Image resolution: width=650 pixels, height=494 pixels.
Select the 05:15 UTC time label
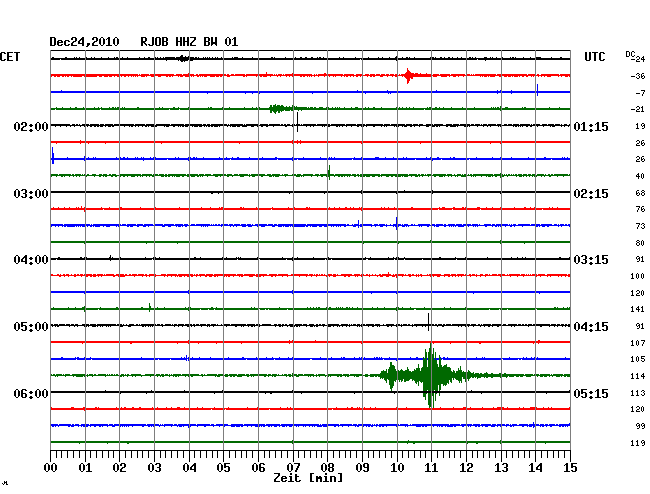coord(591,393)
